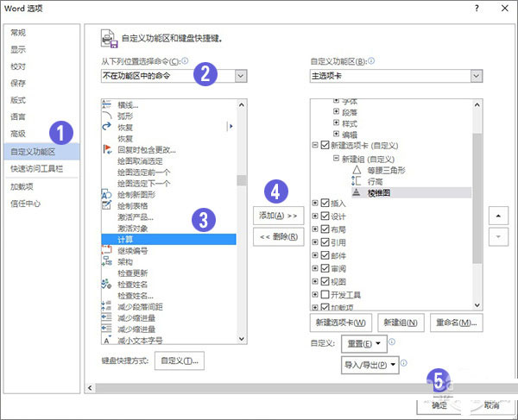Click the ribbon tree scrollbar up arrow
The image size is (518, 420).
point(477,105)
